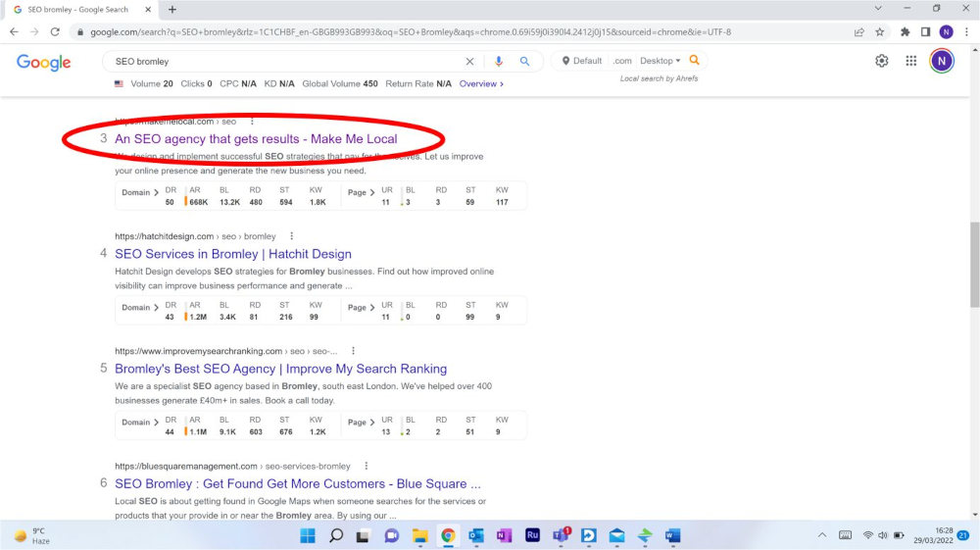Image resolution: width=980 pixels, height=550 pixels.
Task: Close the SEO bromley tab
Action: 148,10
